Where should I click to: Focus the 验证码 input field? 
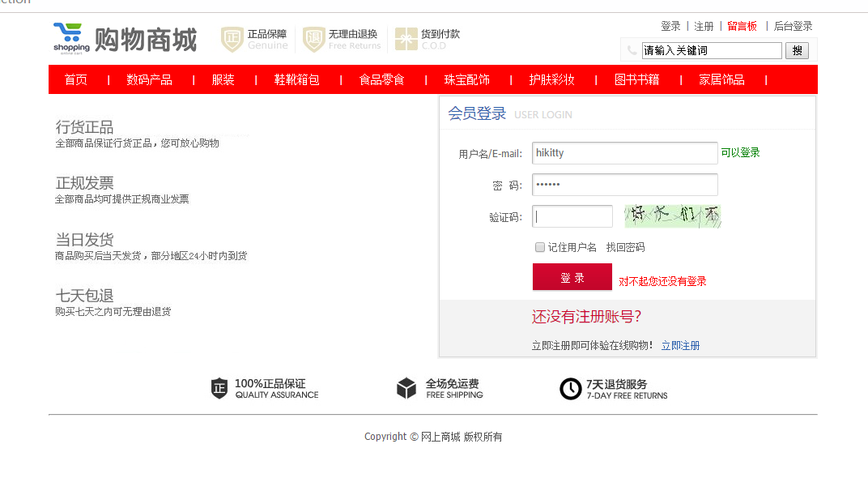pyautogui.click(x=572, y=216)
